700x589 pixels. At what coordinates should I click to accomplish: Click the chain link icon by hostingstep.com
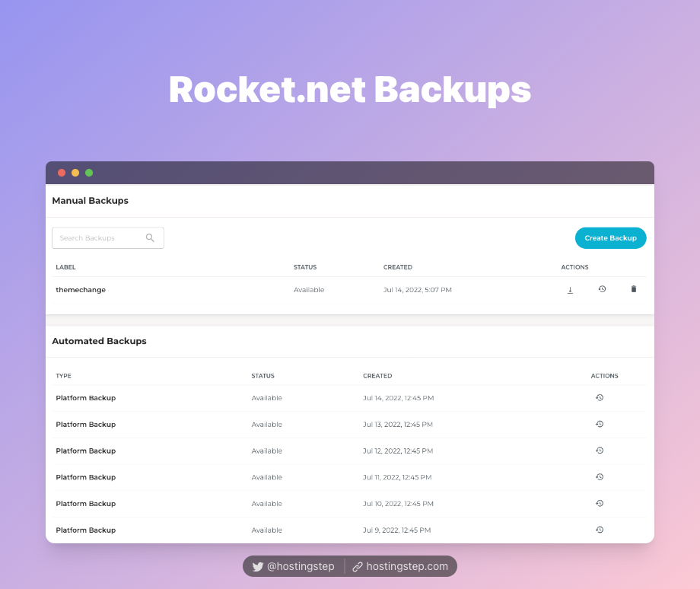tap(357, 567)
